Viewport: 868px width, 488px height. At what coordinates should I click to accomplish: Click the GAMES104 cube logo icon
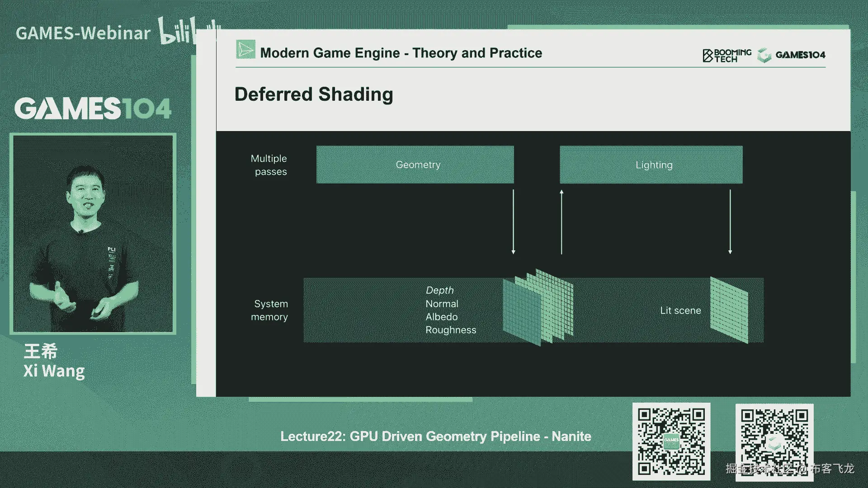[764, 55]
